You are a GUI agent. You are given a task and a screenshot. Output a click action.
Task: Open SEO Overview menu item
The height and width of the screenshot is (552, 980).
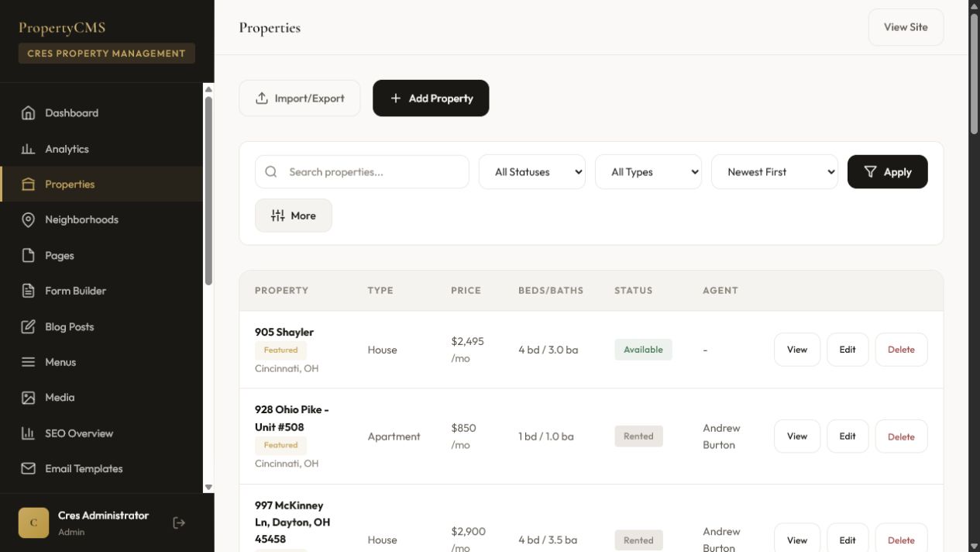point(101,433)
